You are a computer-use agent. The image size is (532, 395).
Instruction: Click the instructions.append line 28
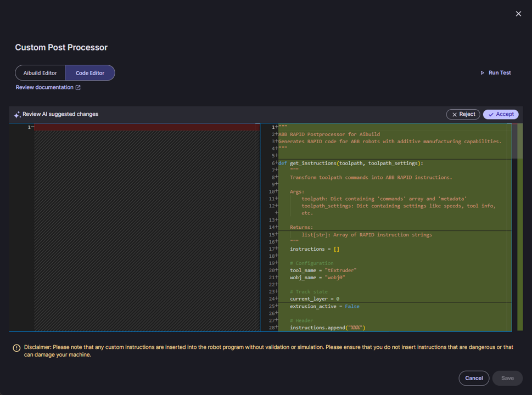327,328
